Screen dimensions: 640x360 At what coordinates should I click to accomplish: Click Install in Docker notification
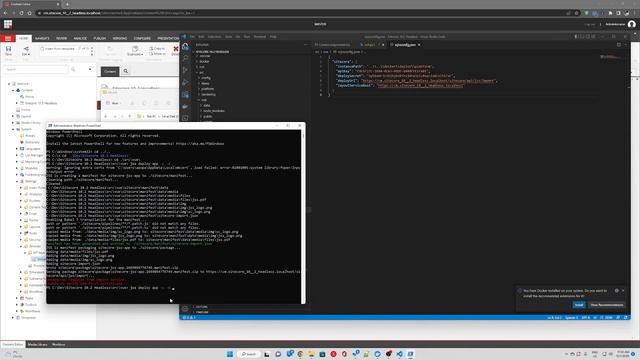(x=579, y=305)
